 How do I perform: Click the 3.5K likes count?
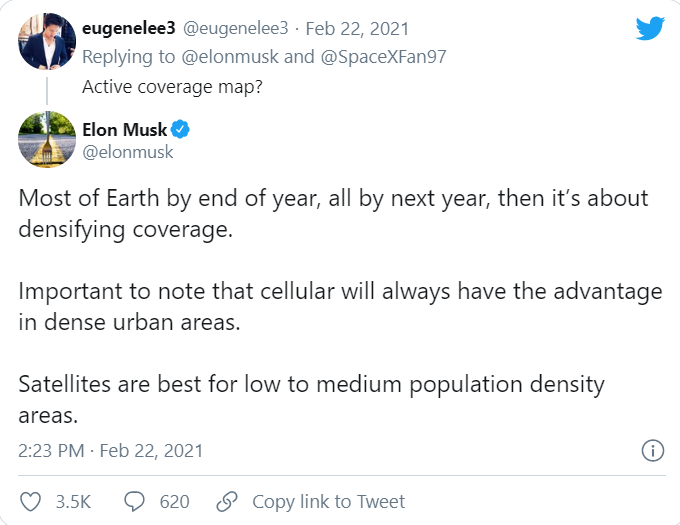click(74, 501)
